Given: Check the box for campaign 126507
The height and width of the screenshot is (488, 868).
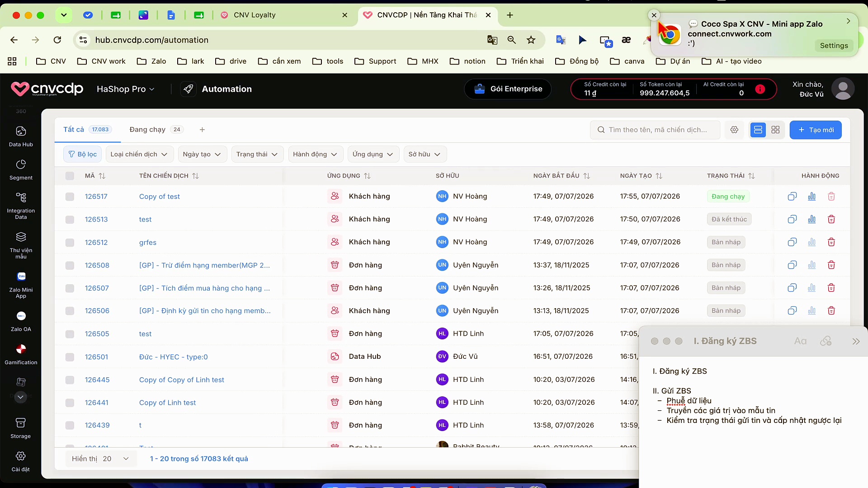Looking at the screenshot, I should point(70,288).
